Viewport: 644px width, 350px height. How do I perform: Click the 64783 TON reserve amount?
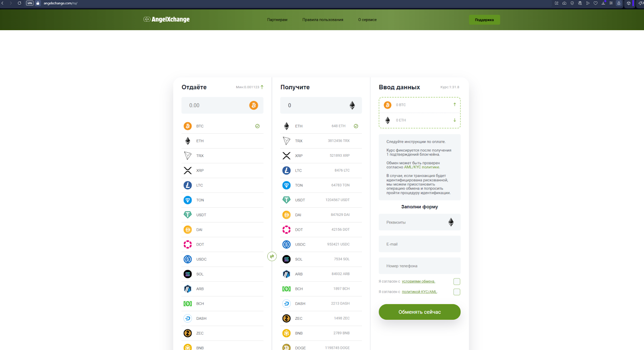(341, 185)
